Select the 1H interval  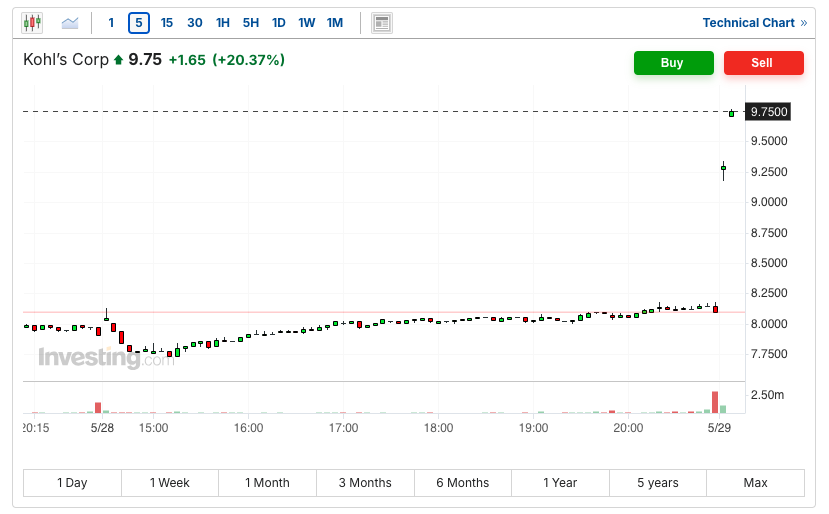click(x=223, y=23)
